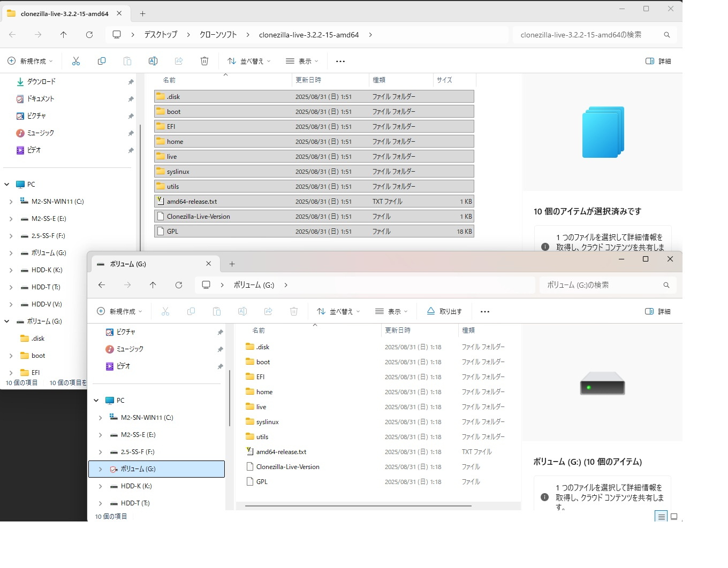Add new tab in clonezilla window
This screenshot has width=728, height=568.
point(142,14)
